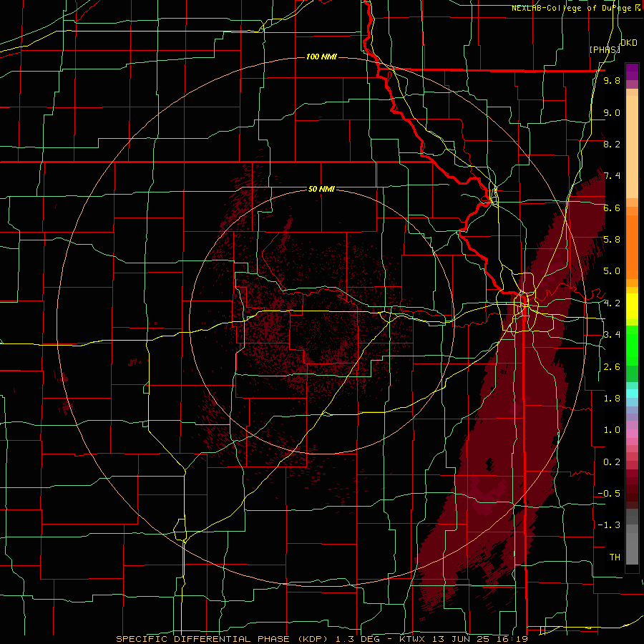
Task: Click the bright green segment of the color bar
Action: (x=632, y=345)
